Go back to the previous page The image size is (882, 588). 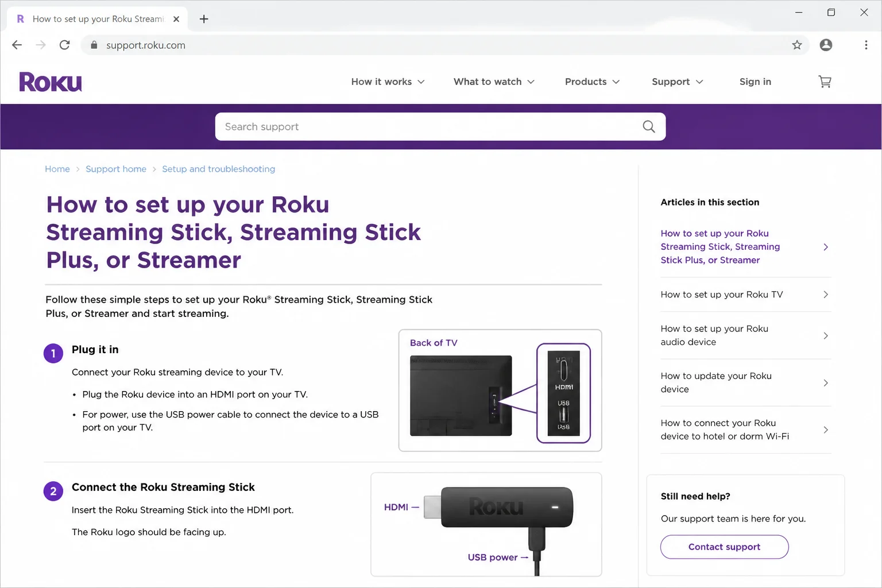(x=17, y=45)
